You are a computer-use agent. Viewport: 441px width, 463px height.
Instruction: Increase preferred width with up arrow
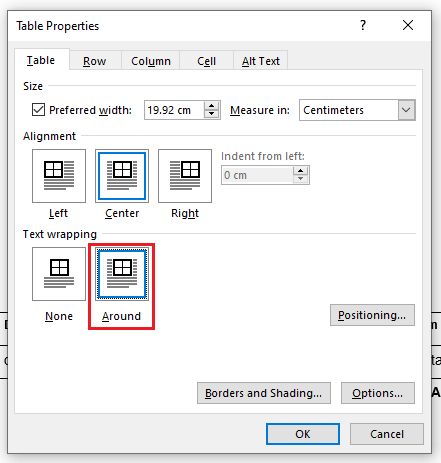click(x=211, y=106)
